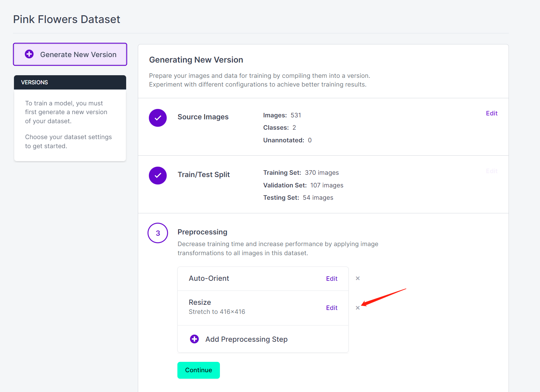Click the step 3 Preprocessing circle

click(158, 233)
